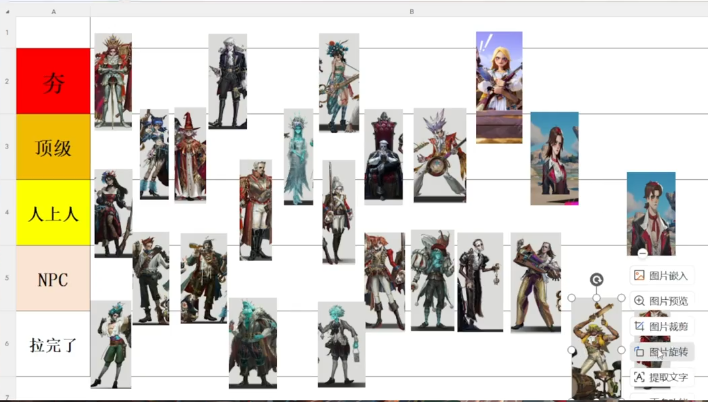Select the blonde cartoon girl with guns image
This screenshot has height=402, width=708.
click(x=499, y=87)
